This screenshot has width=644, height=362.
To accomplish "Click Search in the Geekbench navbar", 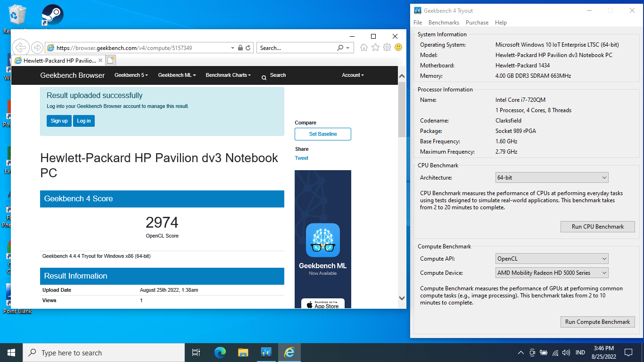I will click(x=274, y=75).
